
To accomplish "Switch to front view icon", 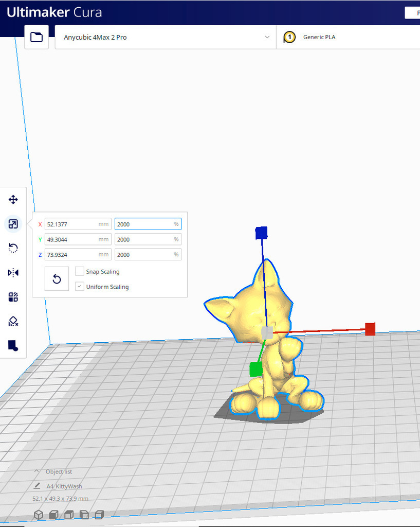I will click(53, 515).
